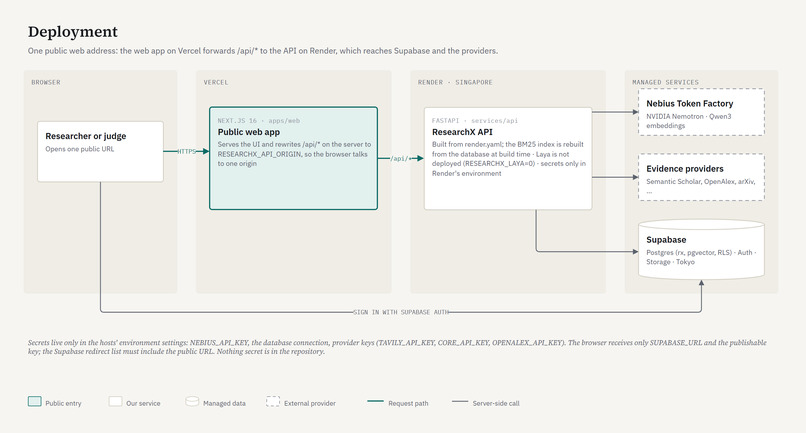Click the Public web app description paragraph
806x433 pixels.
pyautogui.click(x=294, y=154)
